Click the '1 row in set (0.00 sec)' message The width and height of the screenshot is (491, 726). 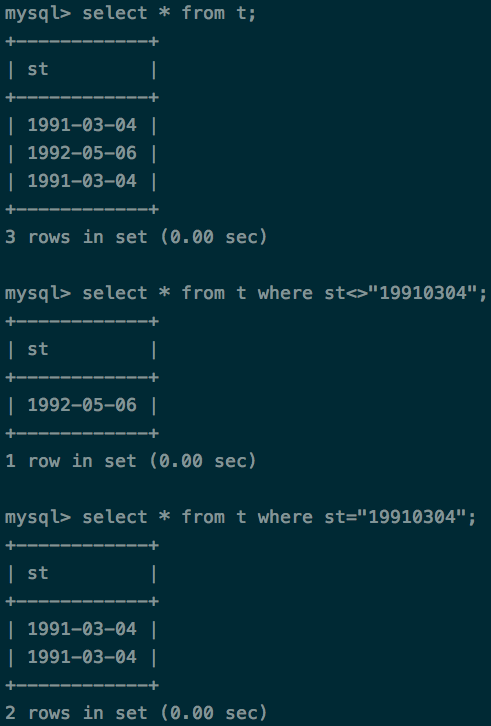(131, 461)
